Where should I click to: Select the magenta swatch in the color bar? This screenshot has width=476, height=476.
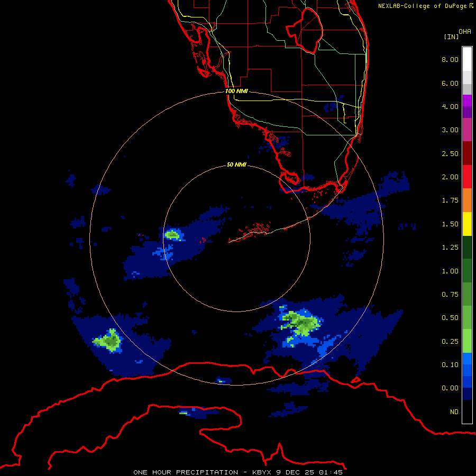467,100
